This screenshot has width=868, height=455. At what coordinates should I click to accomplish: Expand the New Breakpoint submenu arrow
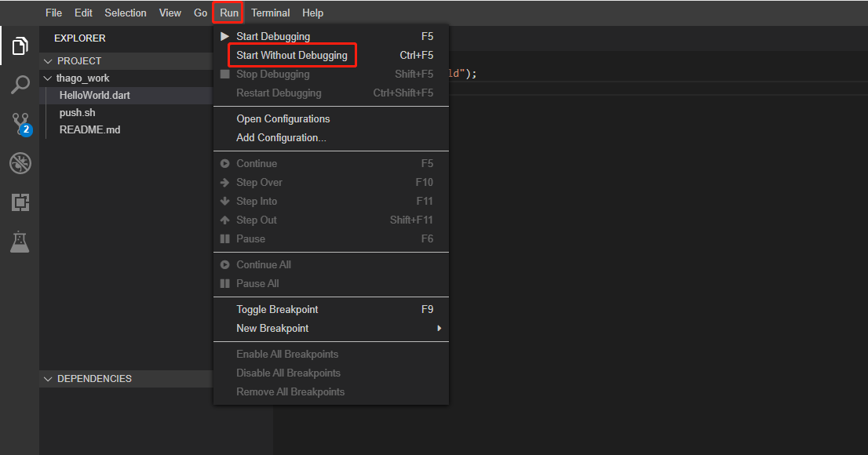pos(439,328)
